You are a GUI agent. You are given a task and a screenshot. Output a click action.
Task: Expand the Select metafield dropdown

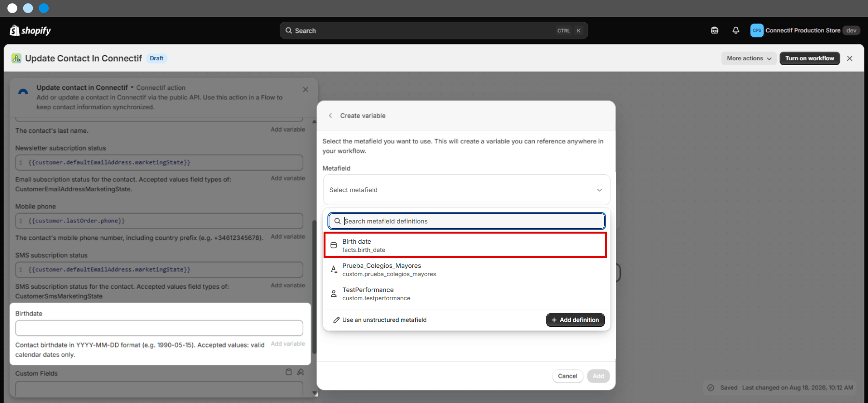[466, 190]
